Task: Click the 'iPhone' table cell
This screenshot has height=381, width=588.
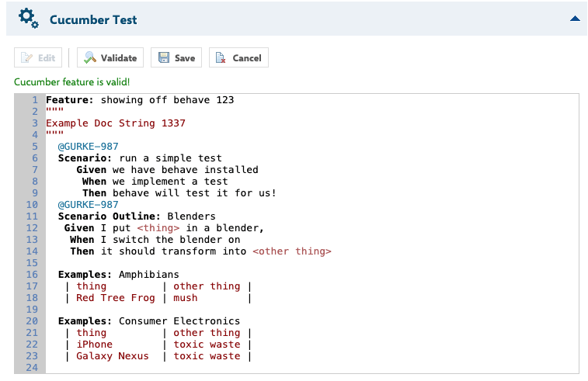Action: click(x=94, y=345)
